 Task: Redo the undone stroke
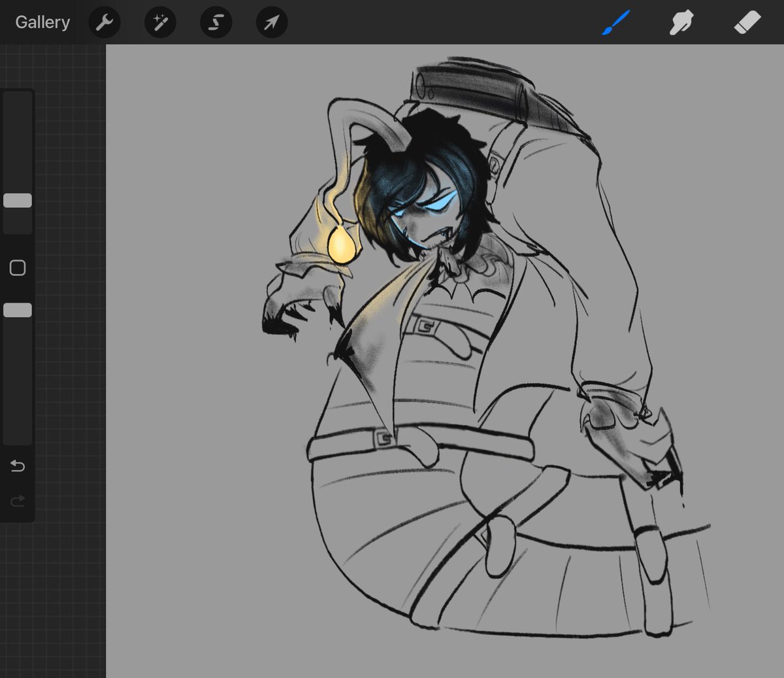[18, 501]
